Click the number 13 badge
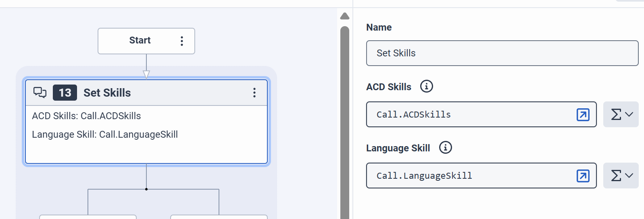The width and height of the screenshot is (644, 219). point(65,93)
